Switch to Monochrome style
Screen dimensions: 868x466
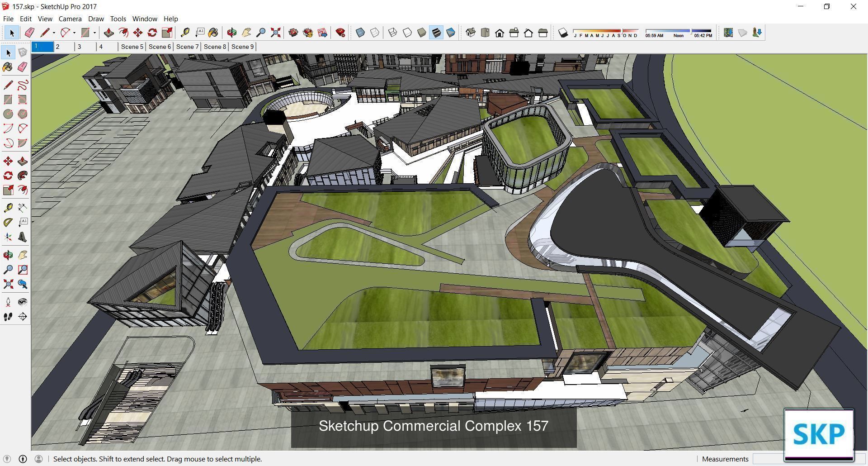click(x=451, y=33)
